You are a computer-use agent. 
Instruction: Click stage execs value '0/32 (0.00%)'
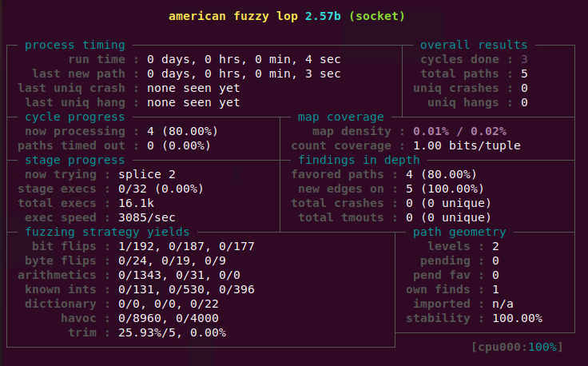tap(161, 189)
